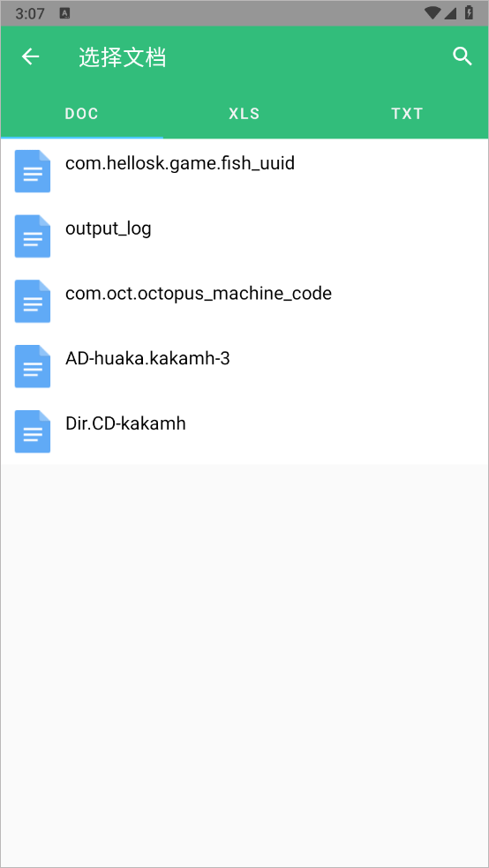This screenshot has height=868, width=489.
Task: Click document icon beside output_log
Action: tap(32, 236)
